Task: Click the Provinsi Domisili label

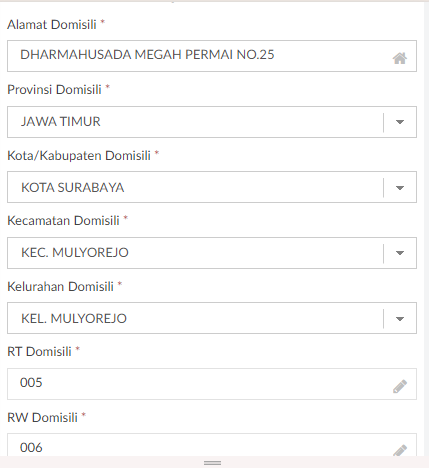Action: point(54,90)
